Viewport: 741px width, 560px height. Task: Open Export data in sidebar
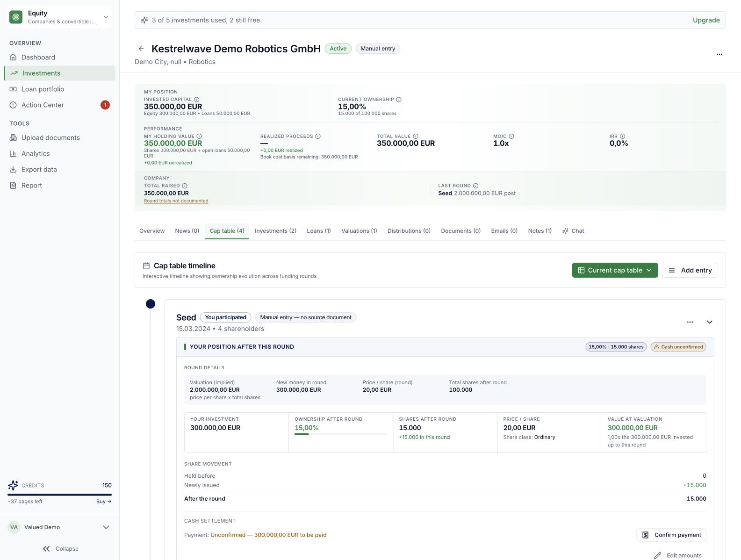tap(60, 170)
